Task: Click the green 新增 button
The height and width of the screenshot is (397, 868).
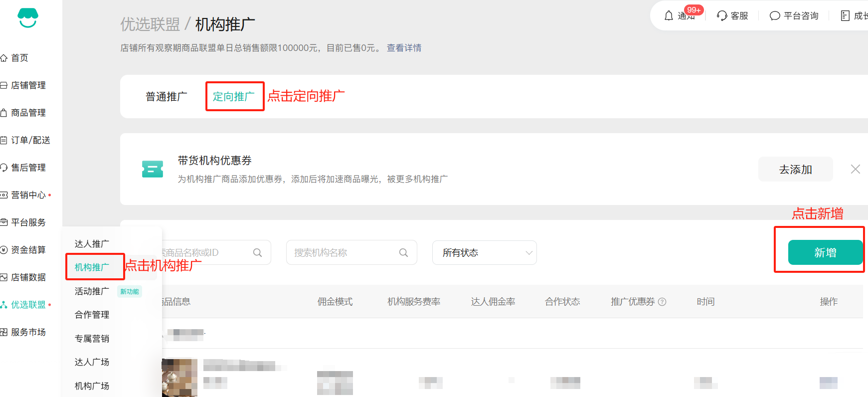Action: coord(825,253)
